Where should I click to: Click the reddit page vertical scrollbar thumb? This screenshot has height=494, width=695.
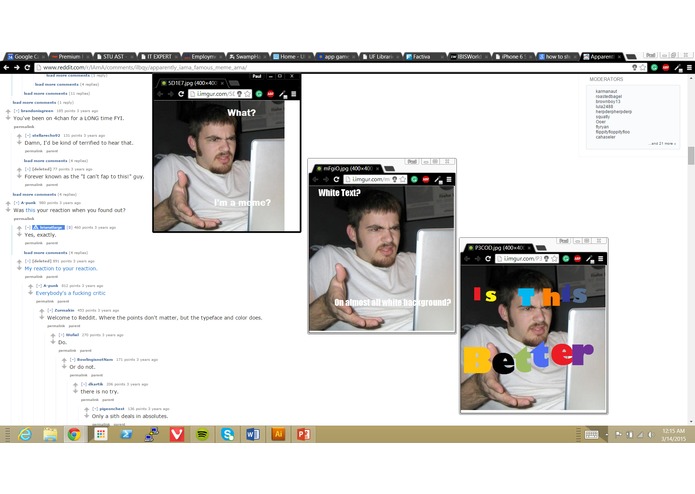point(691,156)
